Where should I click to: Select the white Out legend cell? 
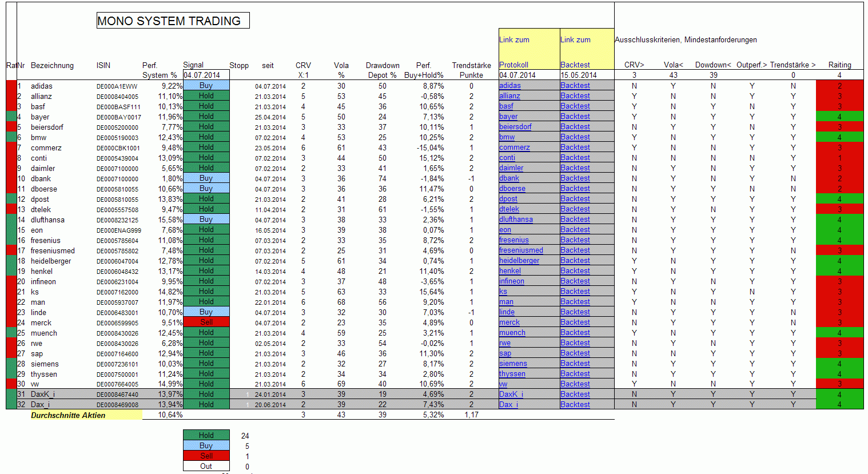(206, 466)
